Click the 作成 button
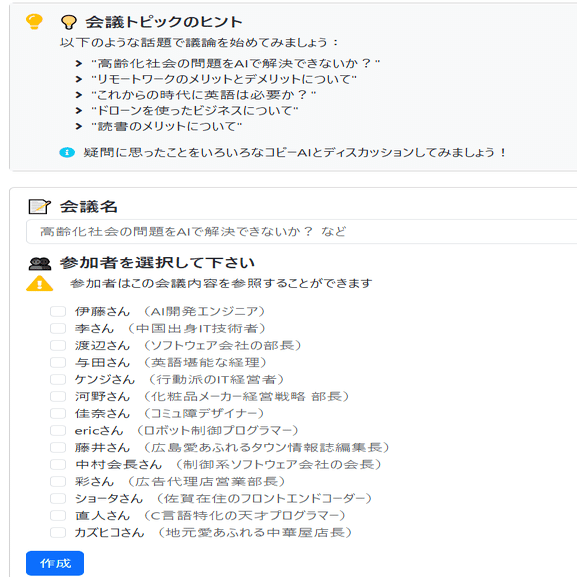 (x=55, y=563)
